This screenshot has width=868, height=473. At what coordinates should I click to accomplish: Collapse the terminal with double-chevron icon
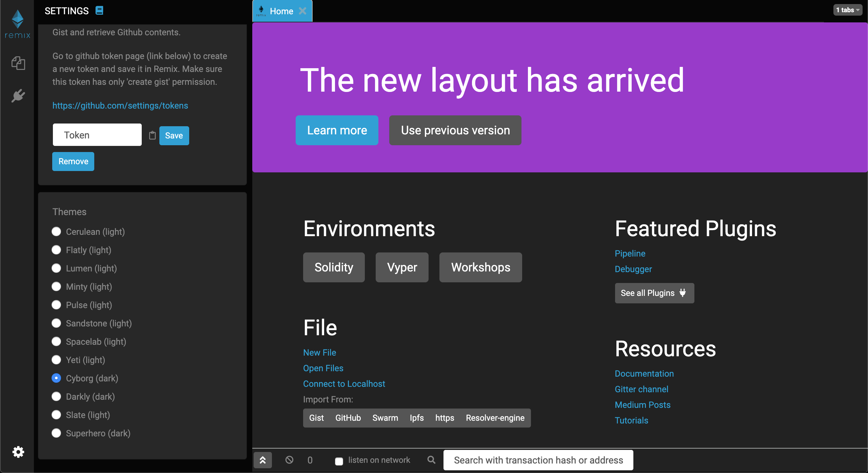[263, 460]
